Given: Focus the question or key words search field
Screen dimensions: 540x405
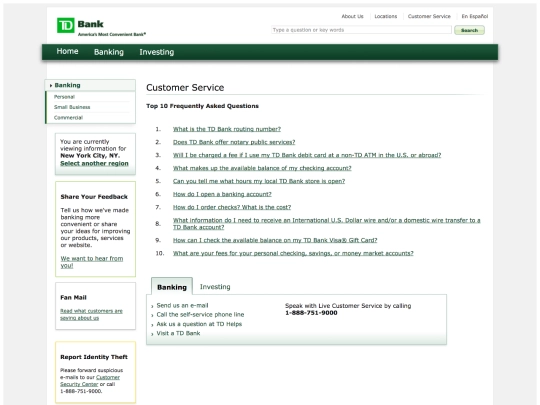Looking at the screenshot, I should (x=361, y=30).
